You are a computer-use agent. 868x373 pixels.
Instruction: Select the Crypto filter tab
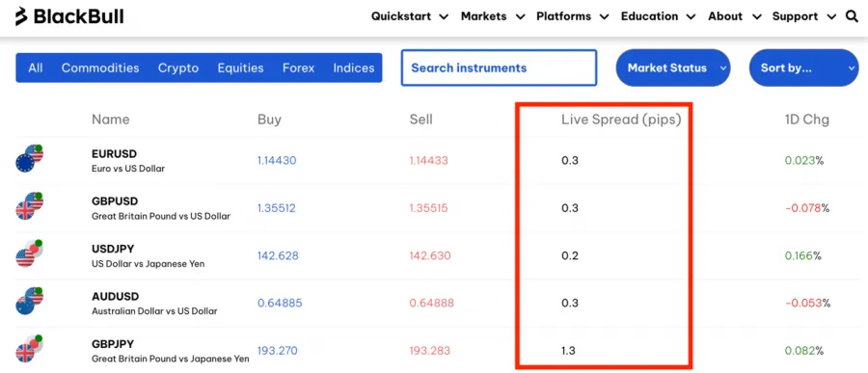tap(178, 68)
